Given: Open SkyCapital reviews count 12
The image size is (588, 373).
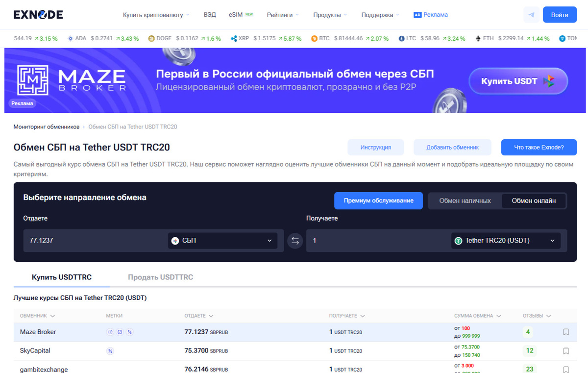Looking at the screenshot, I should coord(530,351).
